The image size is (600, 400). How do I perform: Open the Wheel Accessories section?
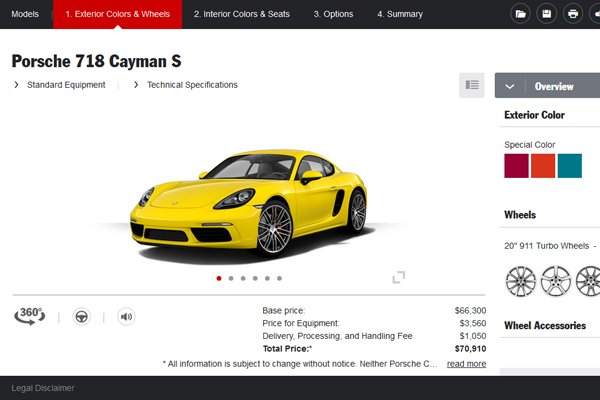(545, 326)
